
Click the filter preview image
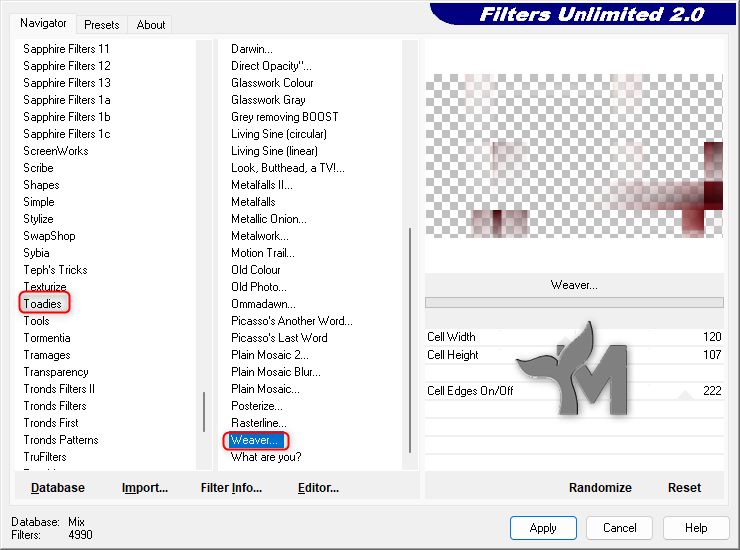tap(574, 156)
